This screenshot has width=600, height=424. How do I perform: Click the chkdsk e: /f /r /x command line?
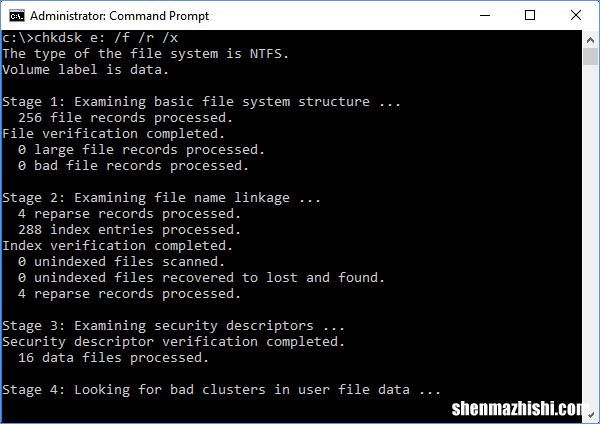point(90,38)
